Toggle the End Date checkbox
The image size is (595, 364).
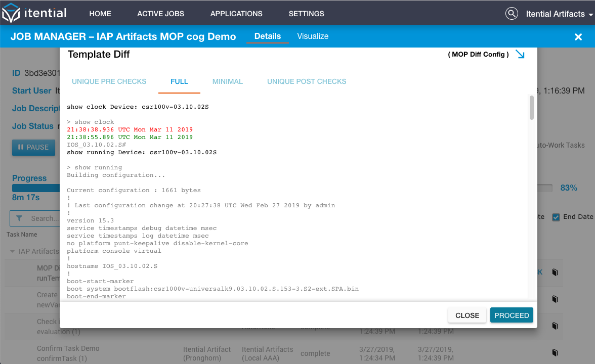click(x=556, y=217)
